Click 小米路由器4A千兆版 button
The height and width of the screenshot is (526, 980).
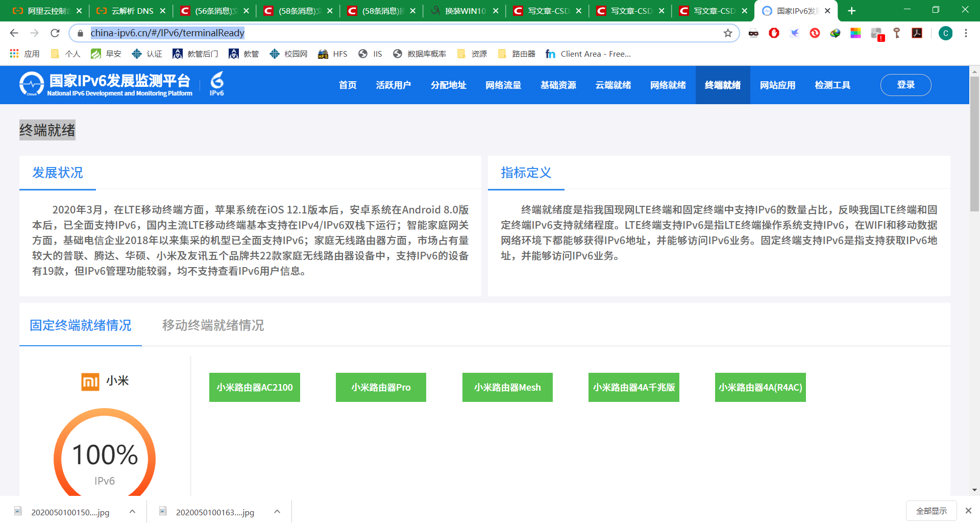tap(634, 387)
